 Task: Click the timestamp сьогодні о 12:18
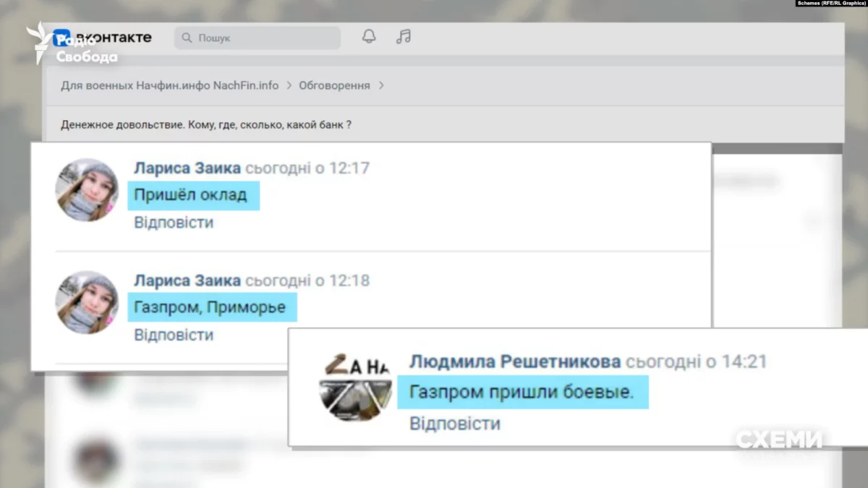[307, 281]
